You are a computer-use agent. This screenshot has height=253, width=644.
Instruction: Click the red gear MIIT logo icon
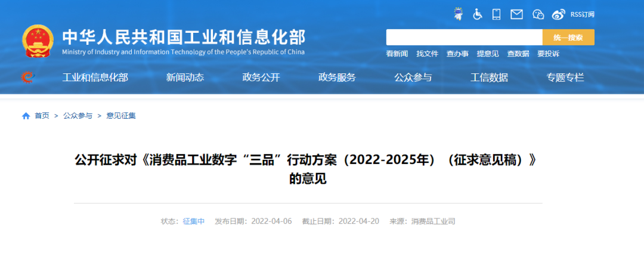click(27, 77)
